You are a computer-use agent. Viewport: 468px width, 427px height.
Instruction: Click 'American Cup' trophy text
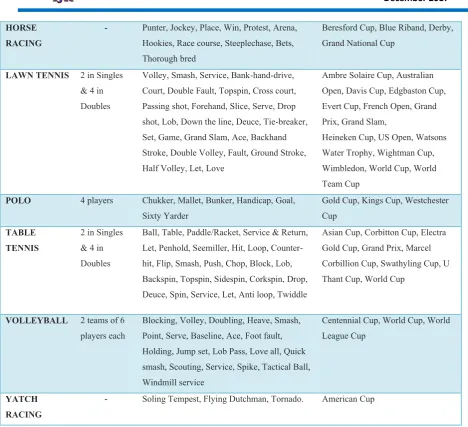pos(348,399)
